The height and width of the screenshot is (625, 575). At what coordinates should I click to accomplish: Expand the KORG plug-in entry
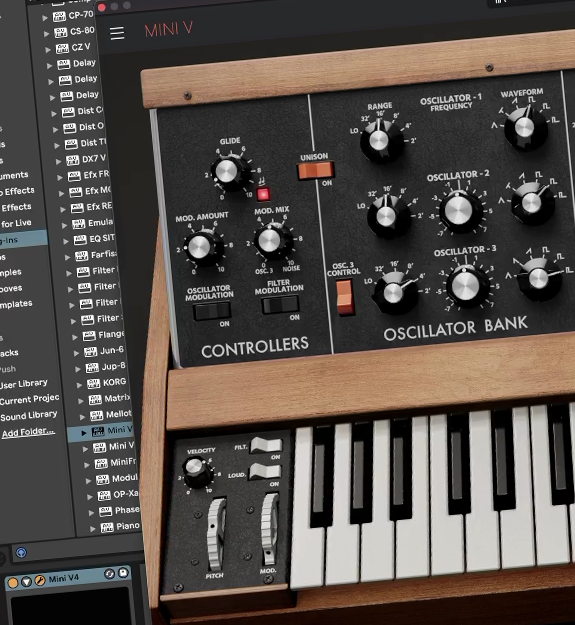(x=79, y=385)
